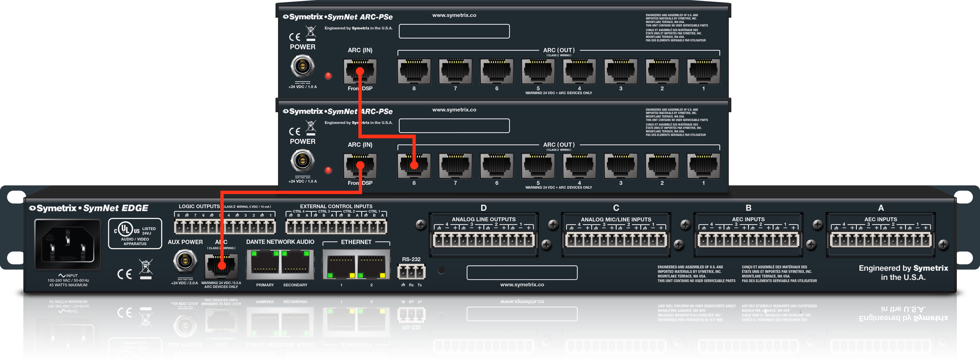Click 'Engineered by Symetrix in the U.S.A.' on the EDGE
Image resolution: width=980 pixels, height=361 pixels.
[903, 273]
